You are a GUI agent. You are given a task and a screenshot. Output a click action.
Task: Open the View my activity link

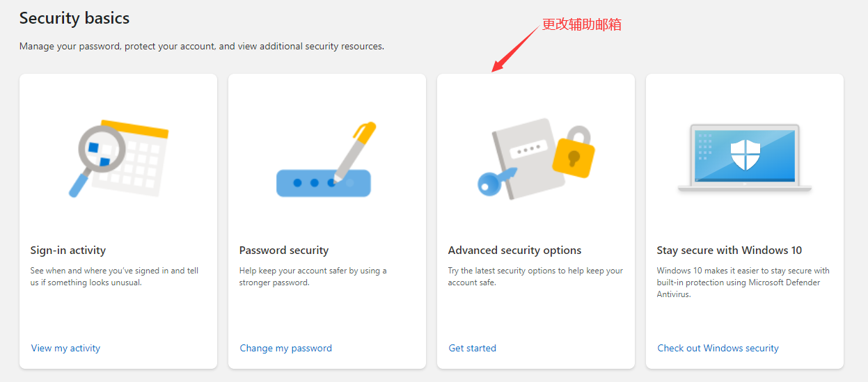(65, 348)
